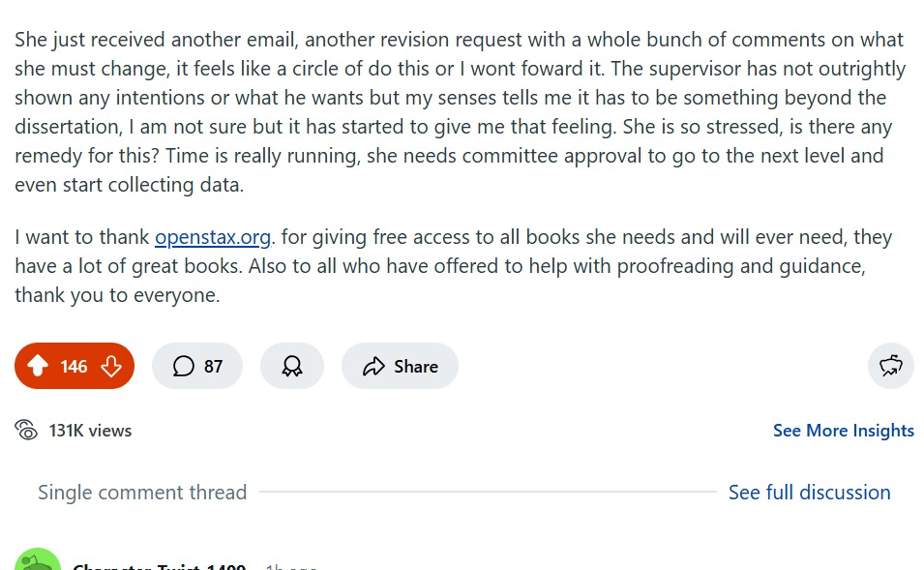Follow the openstax.org hyperlink
The height and width of the screenshot is (570, 924).
coord(213,237)
